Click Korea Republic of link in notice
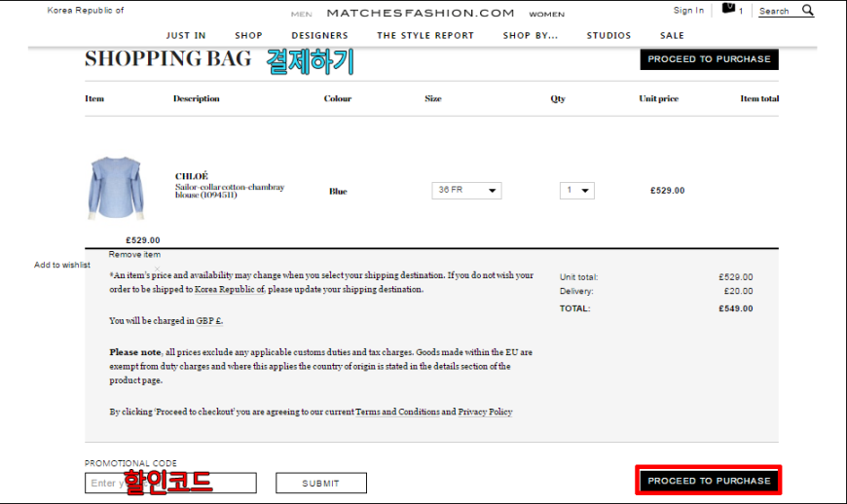 [x=230, y=289]
